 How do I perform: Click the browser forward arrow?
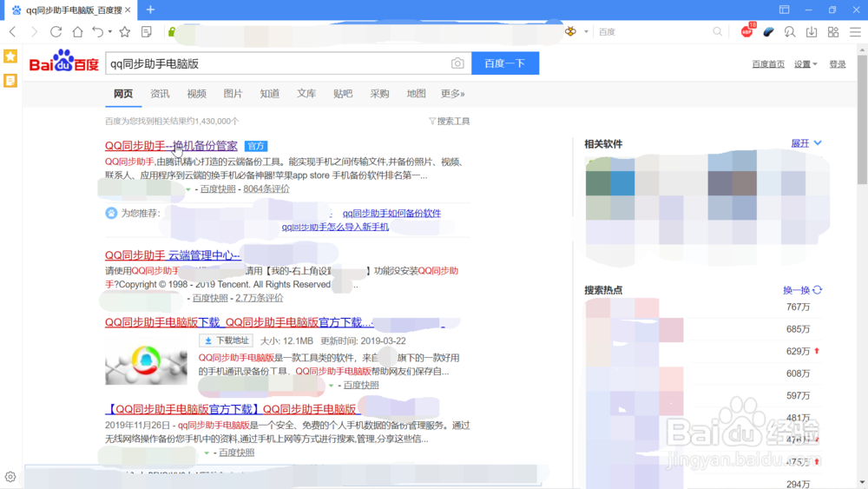[35, 31]
